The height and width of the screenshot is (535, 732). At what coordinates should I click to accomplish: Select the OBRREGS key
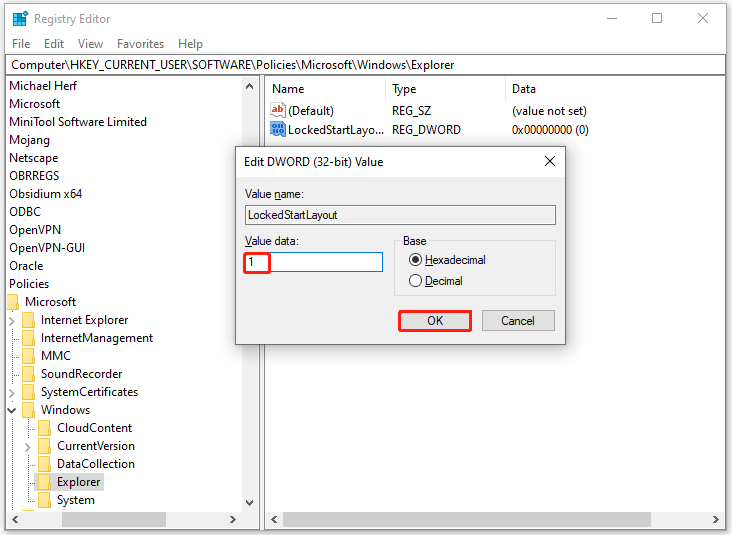click(35, 176)
